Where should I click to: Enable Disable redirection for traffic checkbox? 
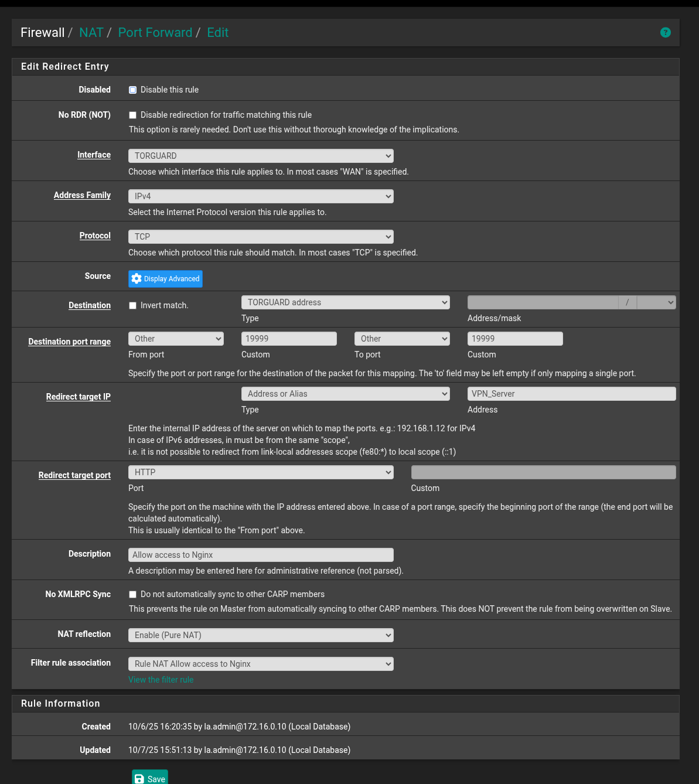(133, 115)
